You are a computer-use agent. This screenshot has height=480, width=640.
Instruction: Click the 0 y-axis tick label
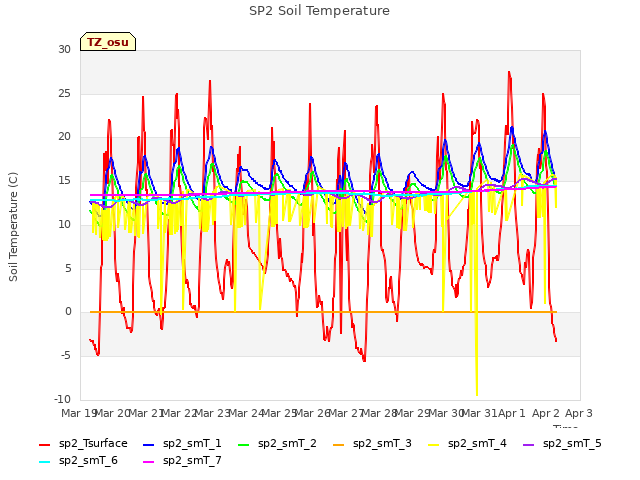[68, 312]
